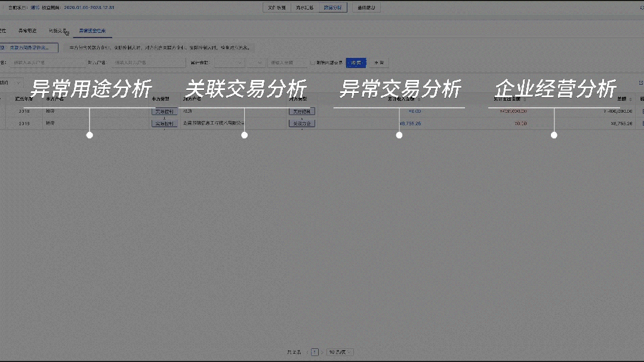Viewport: 644px width, 362px height.
Task: Click the second row's 2018 year cell
Action: coord(24,123)
